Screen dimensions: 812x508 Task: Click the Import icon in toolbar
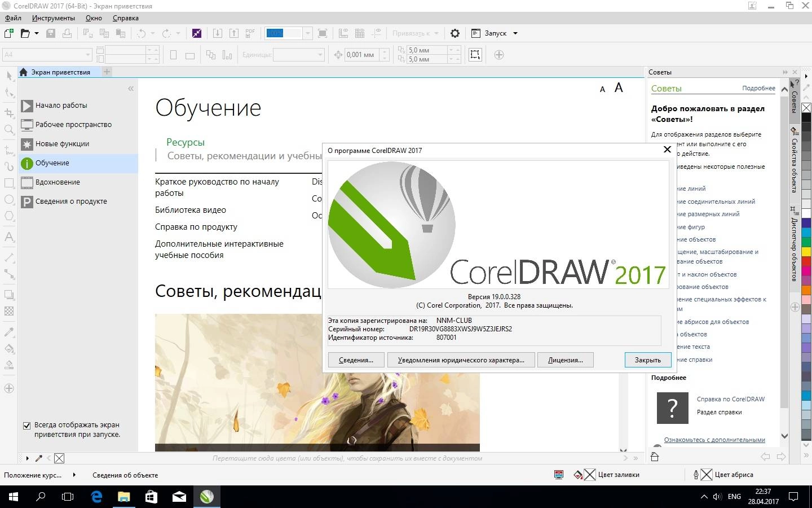pos(217,33)
